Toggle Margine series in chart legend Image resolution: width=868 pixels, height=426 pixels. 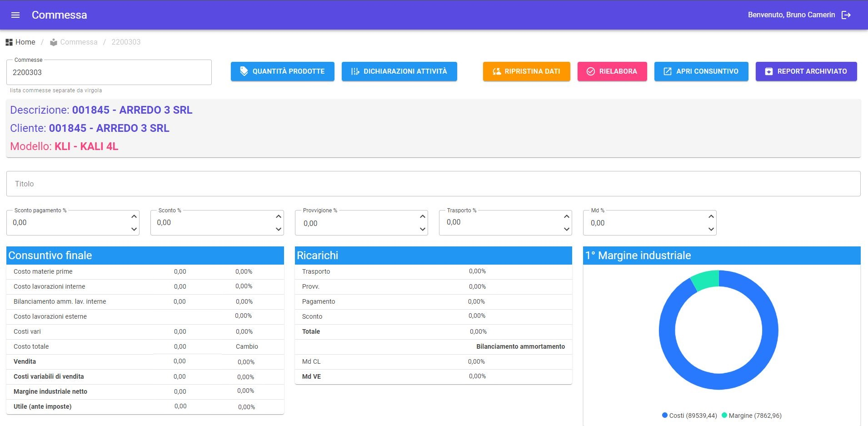(752, 416)
